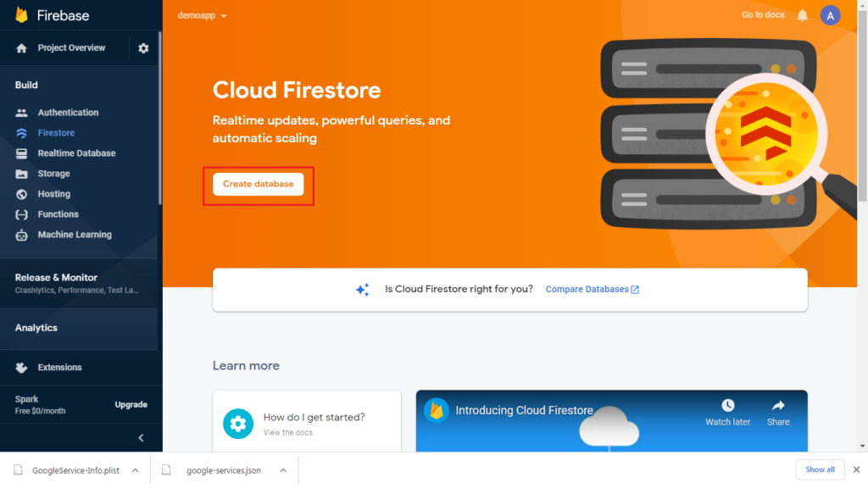
Task: Expand the Release & Monitor section
Action: [x=79, y=283]
